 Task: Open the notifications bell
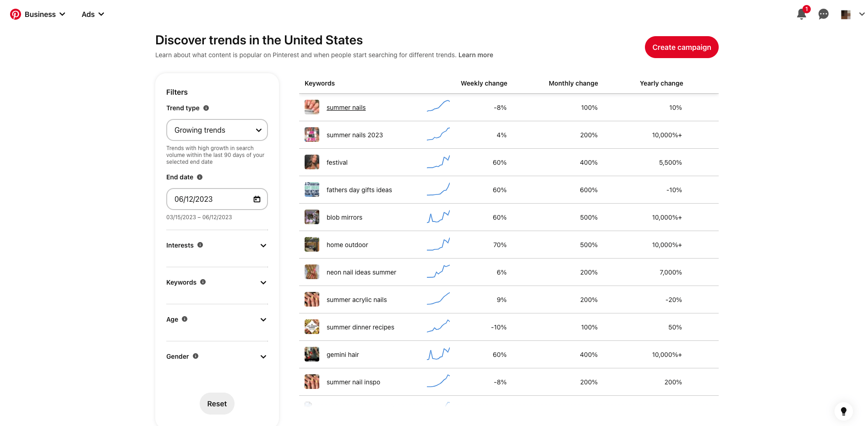[x=802, y=14]
